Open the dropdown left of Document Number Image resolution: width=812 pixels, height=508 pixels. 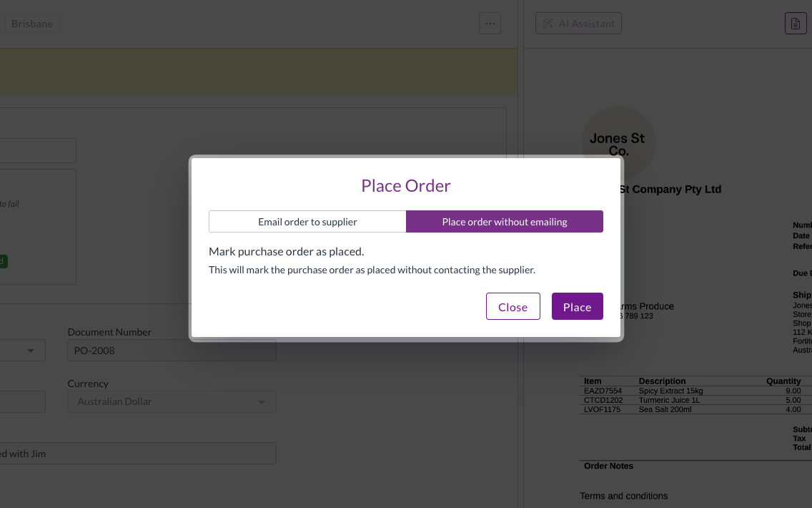click(x=22, y=351)
